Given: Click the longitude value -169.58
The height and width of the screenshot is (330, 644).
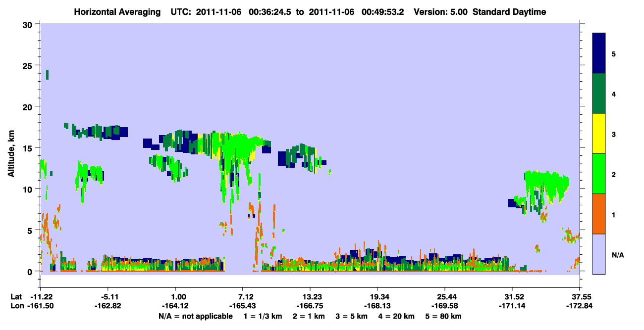Looking at the screenshot, I should coord(445,306).
